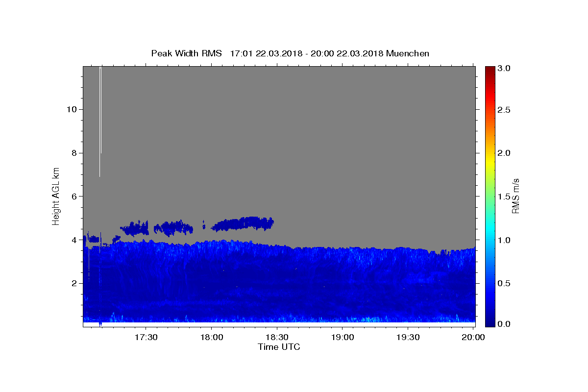Click the 17:30 time tick label
588x392 pixels.
(146, 337)
